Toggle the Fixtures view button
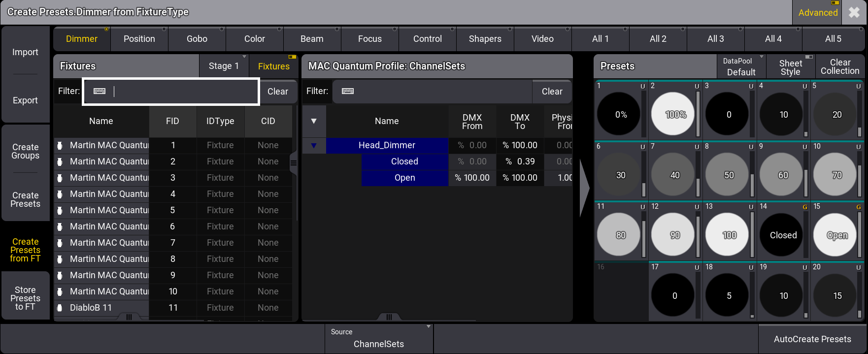Image resolution: width=868 pixels, height=354 pixels. click(273, 66)
